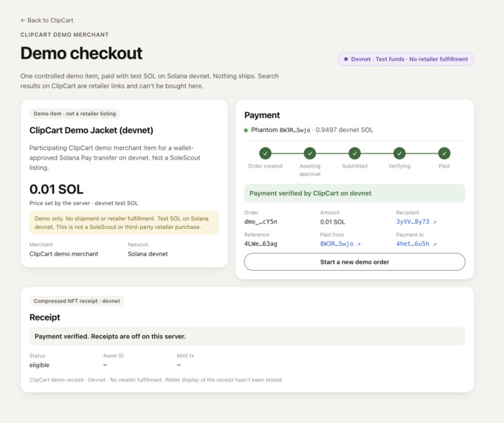The image size is (504, 423).
Task: Click the Mint tx label
Action: (185, 356)
